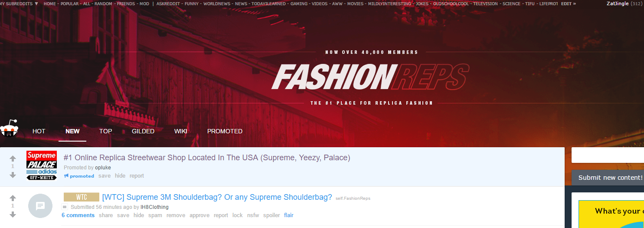Open the GILDED tab

coord(143,131)
